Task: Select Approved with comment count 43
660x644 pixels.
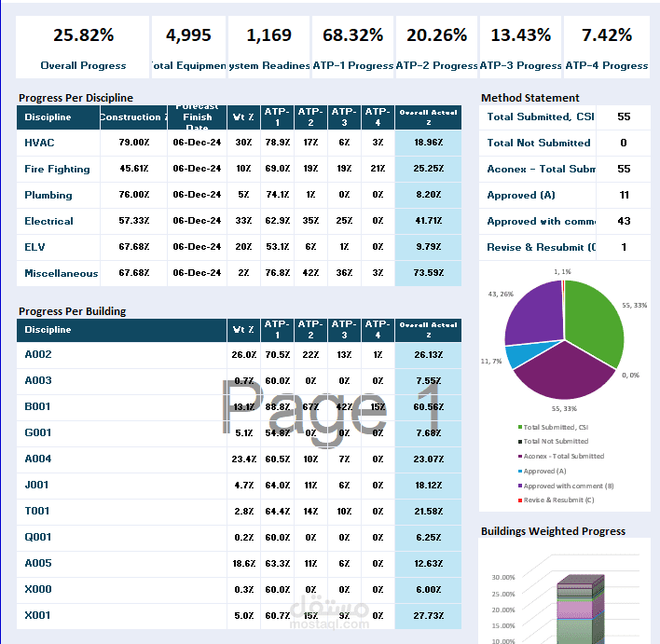Action: click(x=624, y=222)
